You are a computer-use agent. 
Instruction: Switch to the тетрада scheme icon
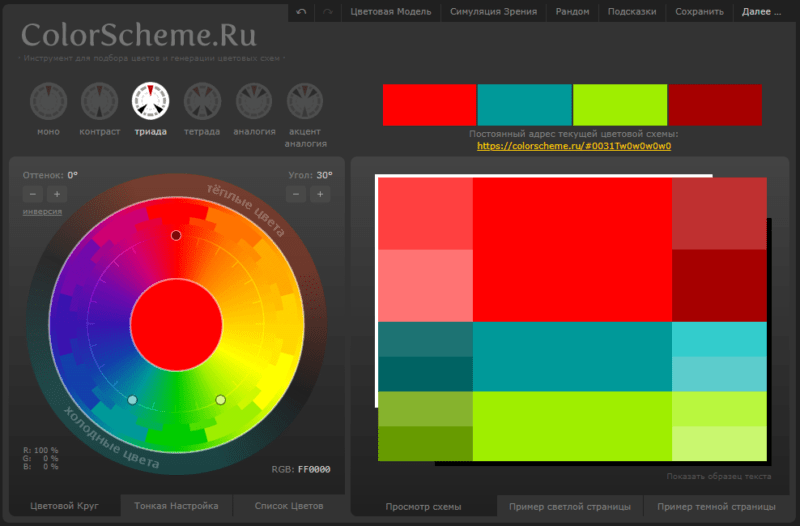pos(202,101)
